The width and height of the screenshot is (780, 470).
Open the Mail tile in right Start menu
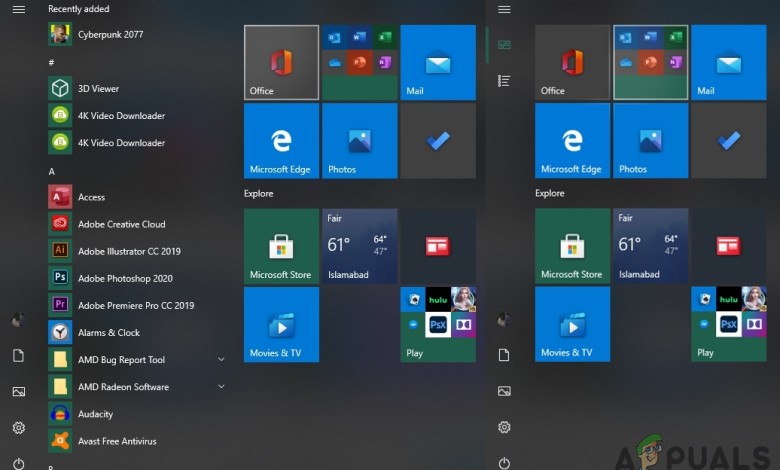[x=729, y=63]
